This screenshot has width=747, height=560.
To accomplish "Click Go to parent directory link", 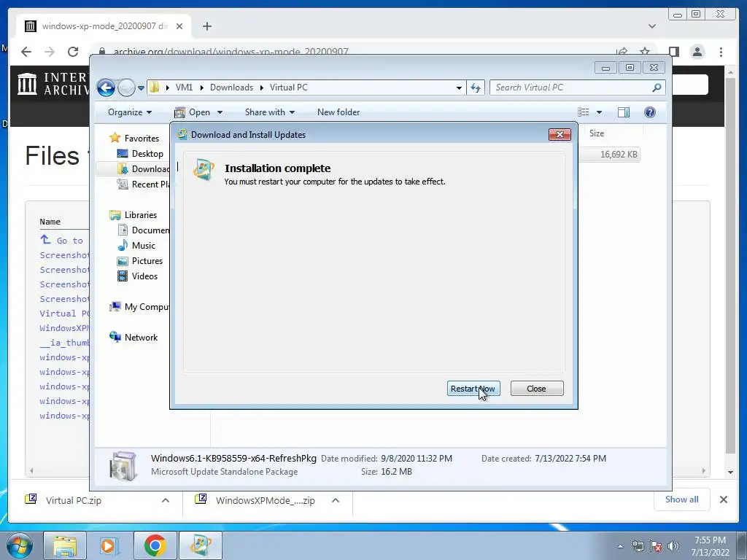I will point(62,240).
